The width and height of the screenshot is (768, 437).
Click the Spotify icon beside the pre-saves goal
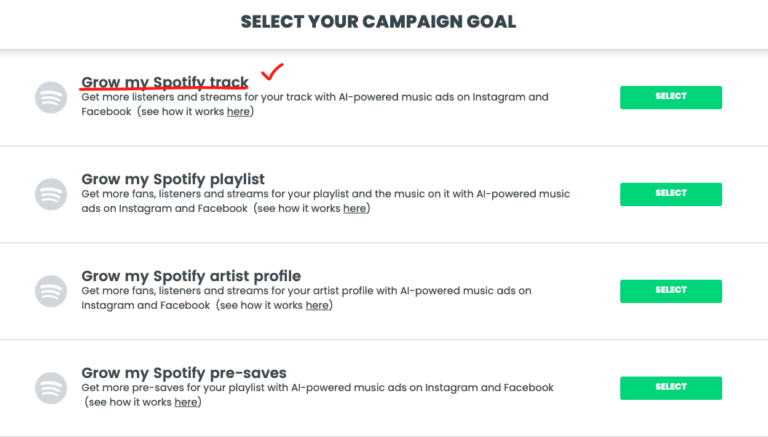coord(51,388)
